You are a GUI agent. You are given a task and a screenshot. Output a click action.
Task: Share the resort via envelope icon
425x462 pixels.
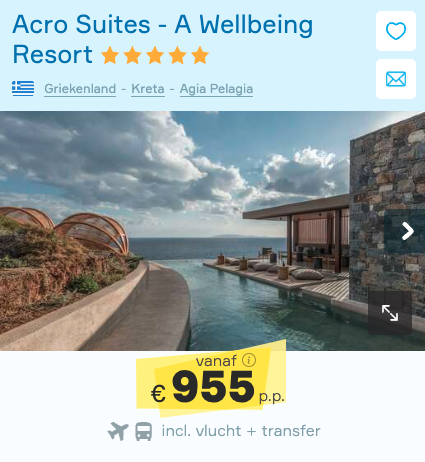pos(396,79)
